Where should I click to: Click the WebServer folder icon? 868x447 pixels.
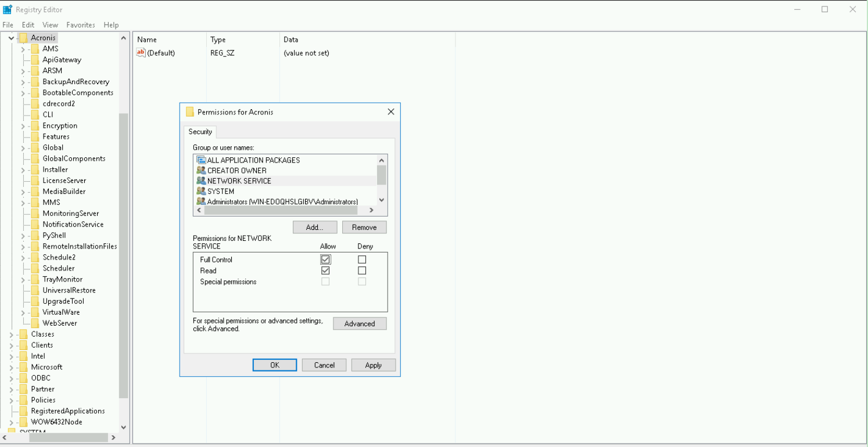pos(35,323)
